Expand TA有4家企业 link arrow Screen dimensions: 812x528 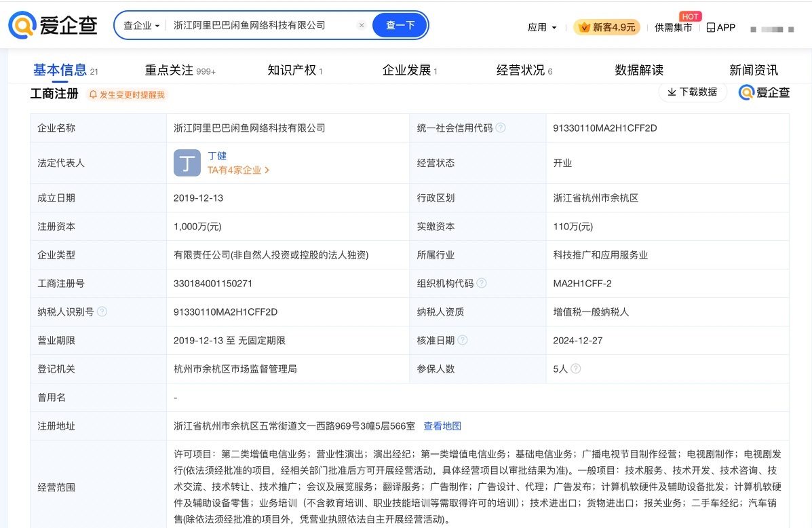(267, 170)
